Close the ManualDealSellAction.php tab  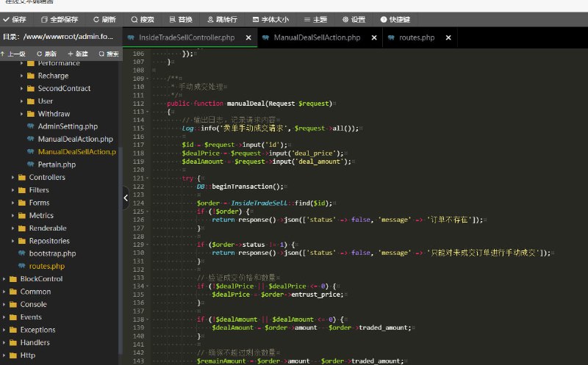pyautogui.click(x=374, y=37)
